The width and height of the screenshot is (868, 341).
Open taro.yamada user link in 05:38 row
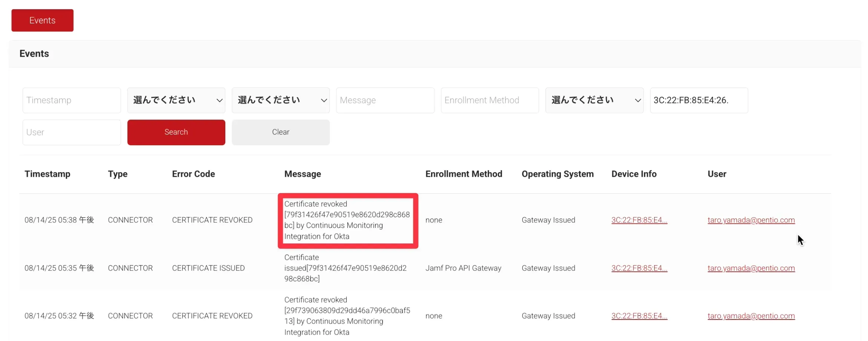(751, 220)
